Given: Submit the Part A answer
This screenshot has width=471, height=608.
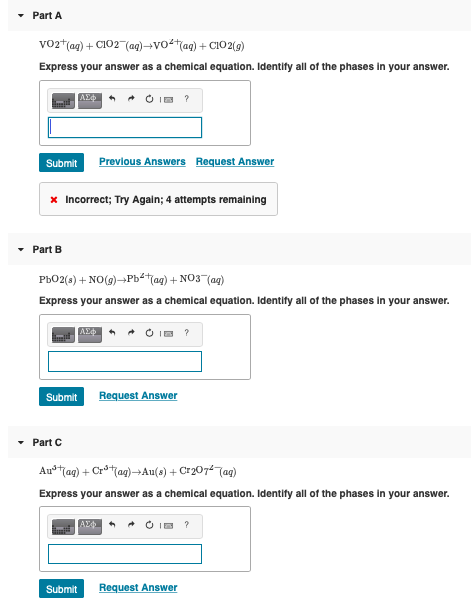Looking at the screenshot, I should (x=61, y=163).
